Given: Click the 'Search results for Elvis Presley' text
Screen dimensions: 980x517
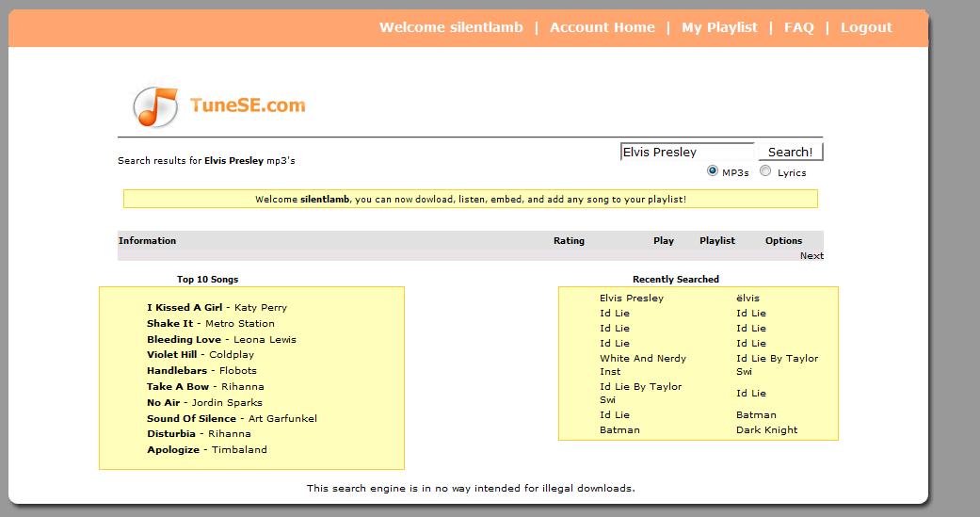Looking at the screenshot, I should 206,161.
